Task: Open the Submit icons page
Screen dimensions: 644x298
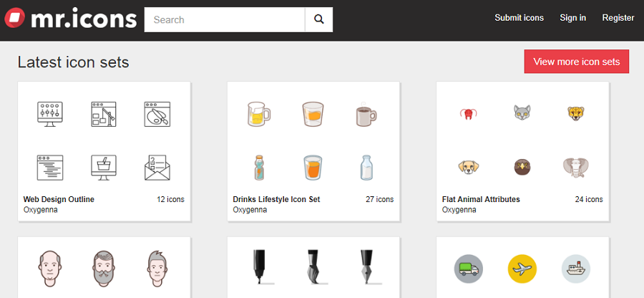Action: (x=519, y=18)
